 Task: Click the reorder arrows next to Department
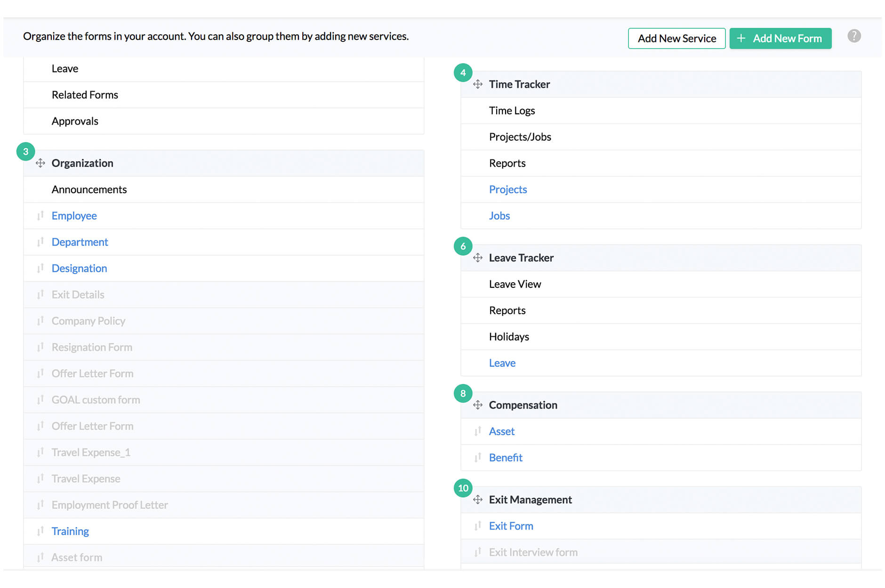click(x=40, y=242)
